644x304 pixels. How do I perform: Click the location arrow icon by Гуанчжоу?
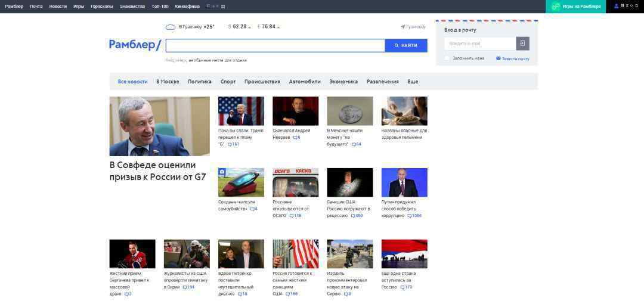[403, 27]
